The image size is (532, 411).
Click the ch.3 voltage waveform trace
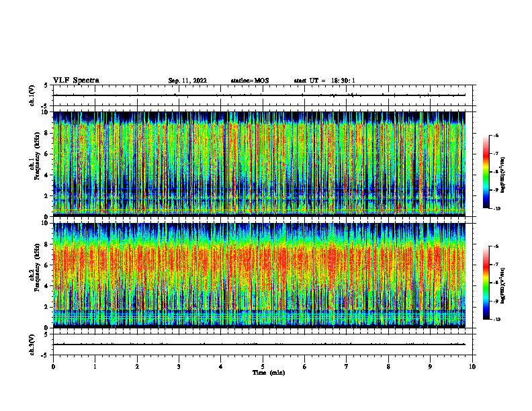pyautogui.click(x=259, y=345)
